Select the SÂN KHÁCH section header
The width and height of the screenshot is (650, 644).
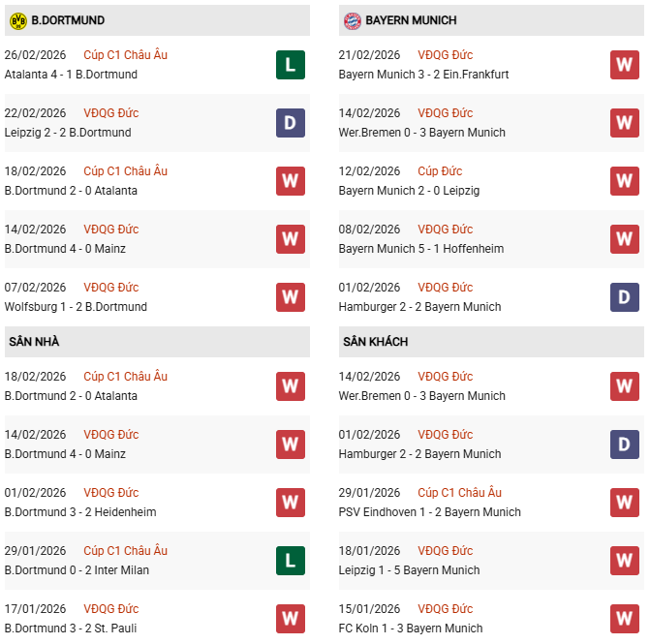point(375,342)
